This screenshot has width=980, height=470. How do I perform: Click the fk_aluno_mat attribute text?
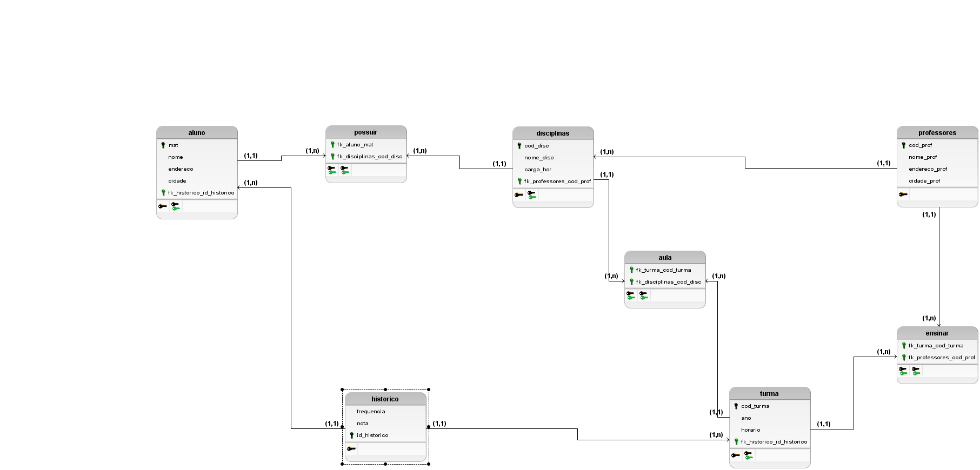tap(355, 145)
